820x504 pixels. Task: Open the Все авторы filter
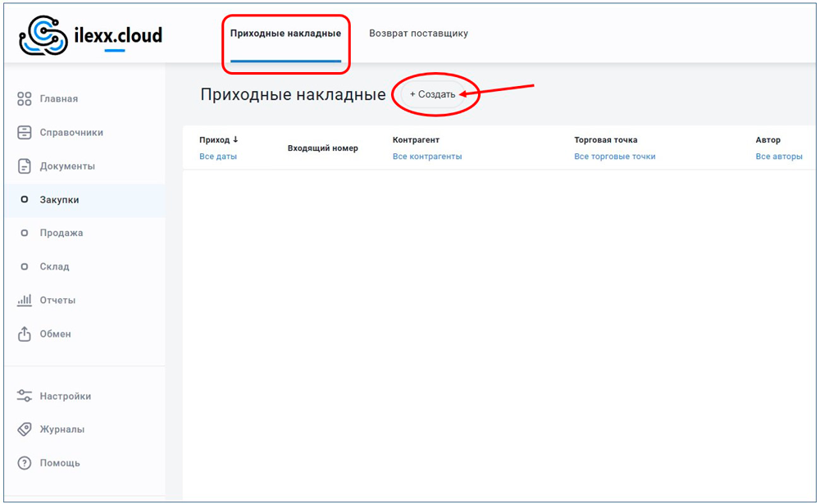[x=779, y=157]
